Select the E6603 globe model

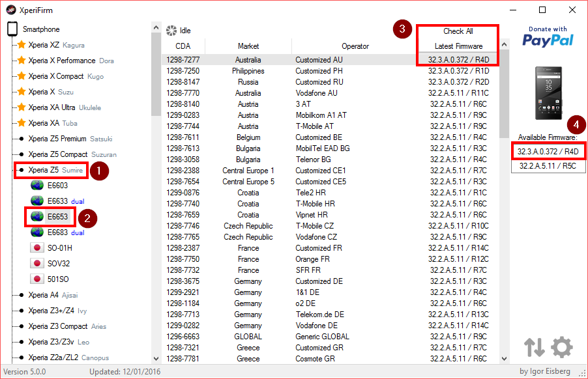[x=49, y=186]
